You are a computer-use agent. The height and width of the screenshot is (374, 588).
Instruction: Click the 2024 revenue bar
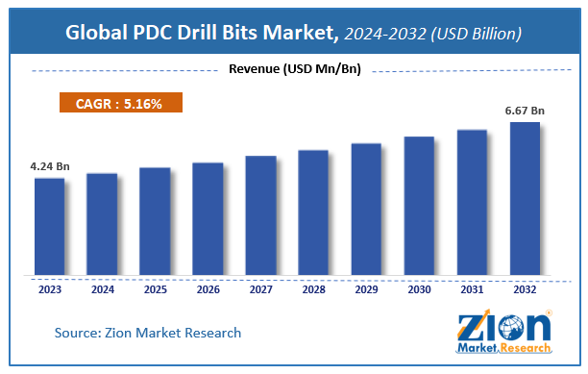point(102,224)
